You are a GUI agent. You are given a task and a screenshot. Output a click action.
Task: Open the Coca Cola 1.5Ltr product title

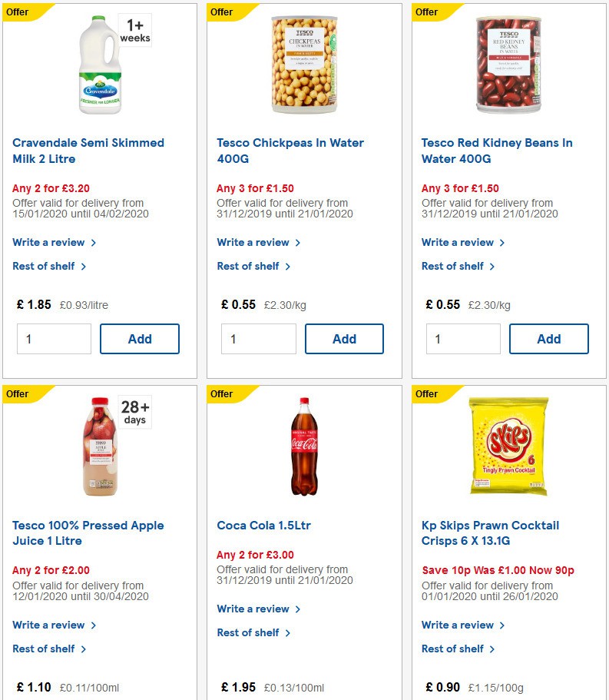pyautogui.click(x=263, y=526)
